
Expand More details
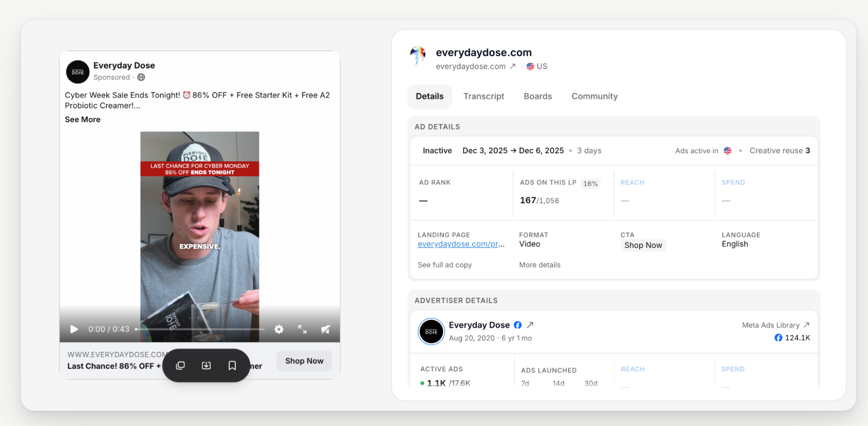click(540, 265)
